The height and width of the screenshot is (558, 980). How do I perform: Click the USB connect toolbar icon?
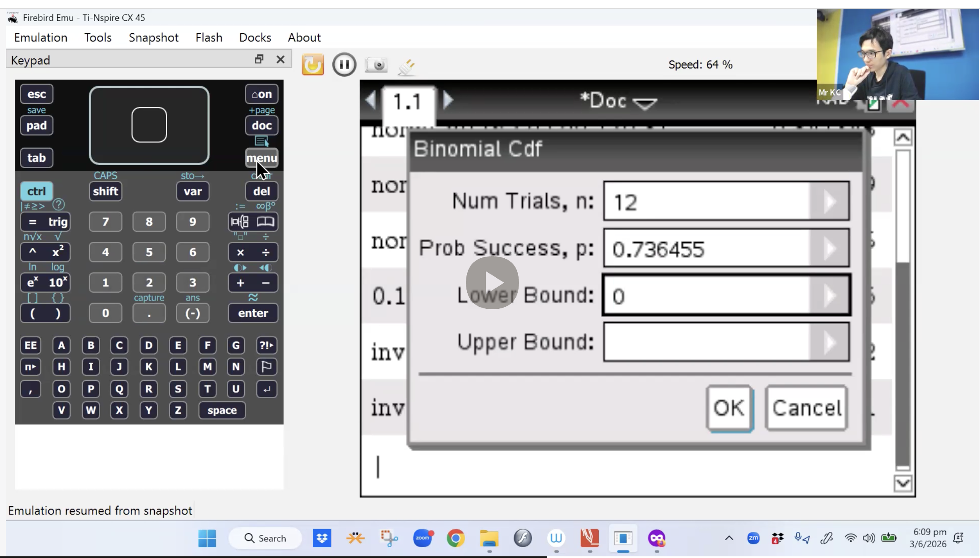pos(406,66)
